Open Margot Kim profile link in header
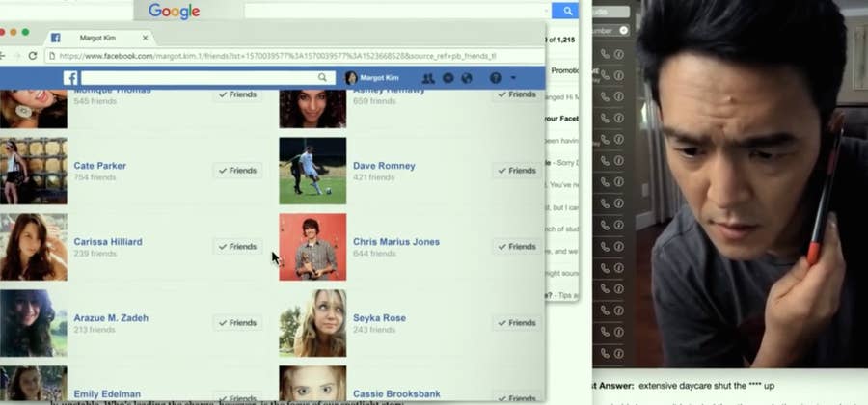This screenshot has height=405, width=868. (379, 78)
